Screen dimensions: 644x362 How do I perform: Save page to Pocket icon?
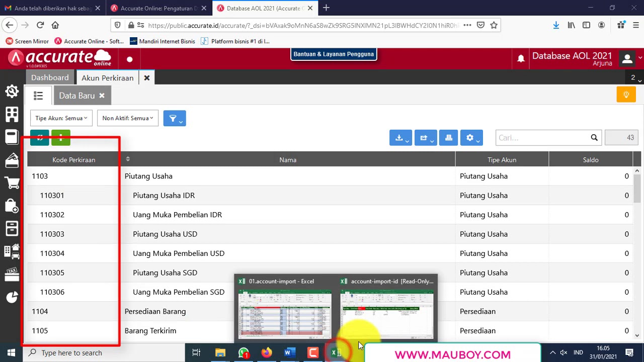click(x=480, y=25)
